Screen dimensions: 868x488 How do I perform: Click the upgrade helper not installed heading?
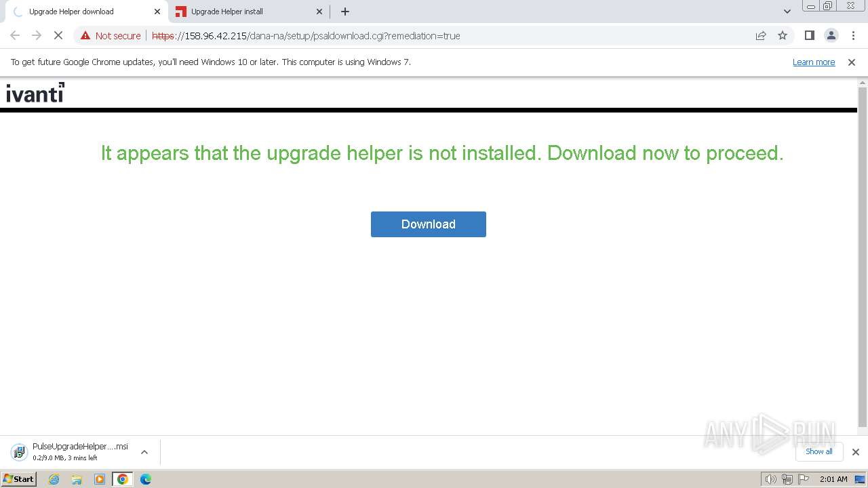pos(442,153)
